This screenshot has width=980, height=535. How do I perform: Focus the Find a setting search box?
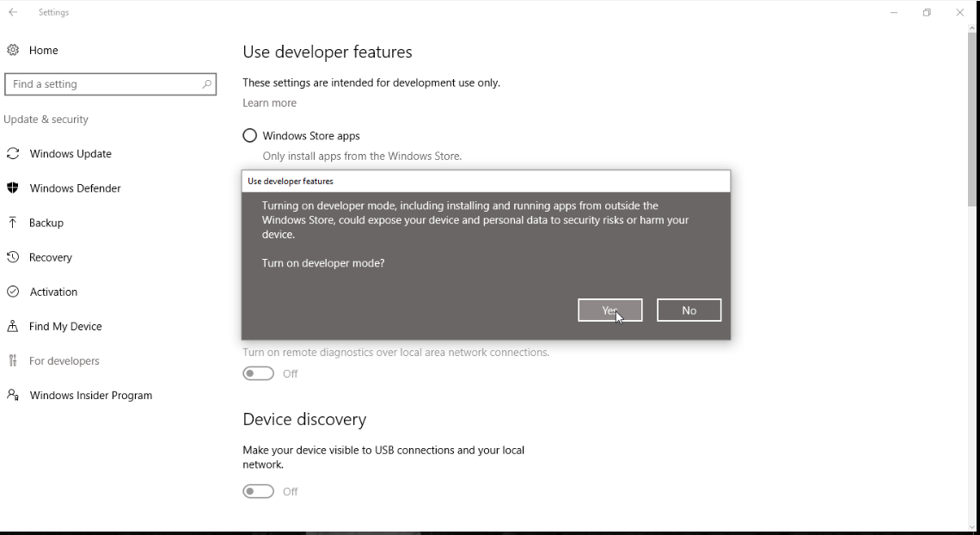[111, 83]
